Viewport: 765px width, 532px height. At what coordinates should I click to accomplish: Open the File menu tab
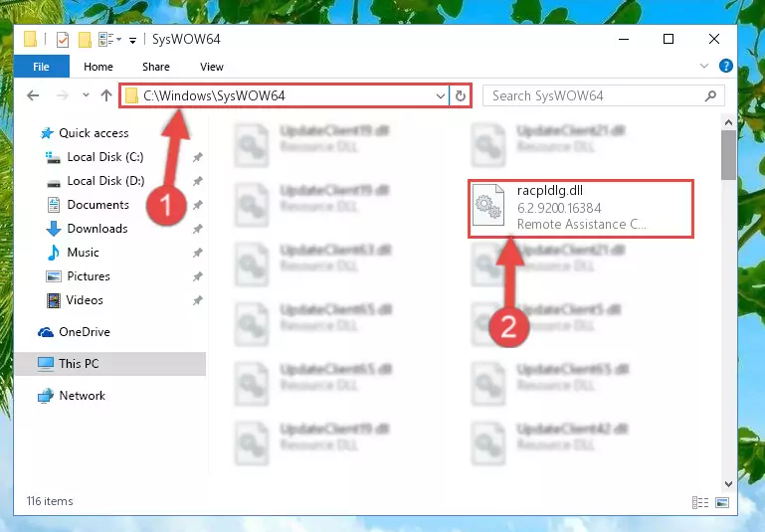tap(42, 67)
